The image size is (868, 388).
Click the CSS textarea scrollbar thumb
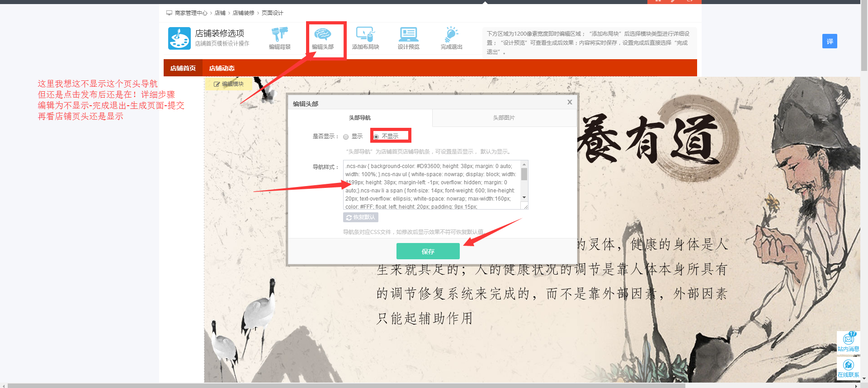524,174
